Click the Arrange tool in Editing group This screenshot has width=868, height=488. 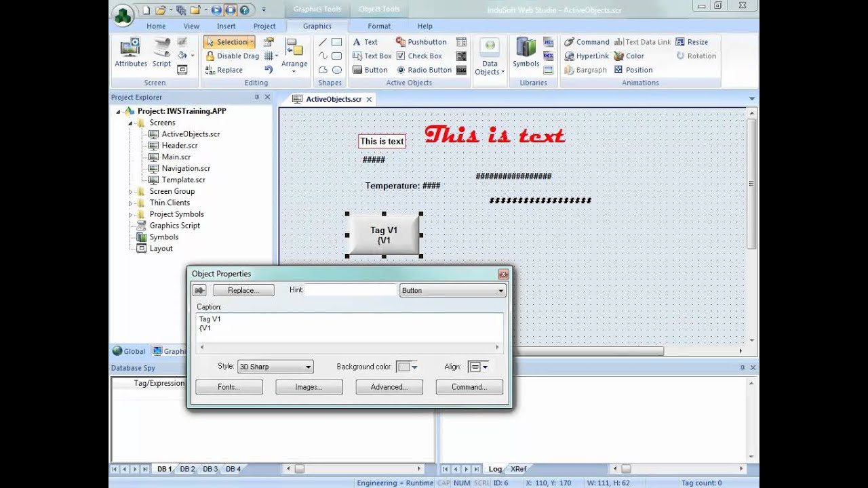(x=294, y=56)
